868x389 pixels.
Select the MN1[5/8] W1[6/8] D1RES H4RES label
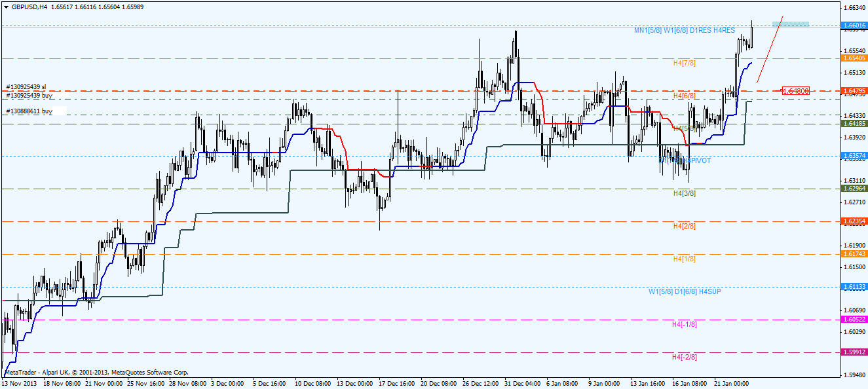click(x=684, y=31)
